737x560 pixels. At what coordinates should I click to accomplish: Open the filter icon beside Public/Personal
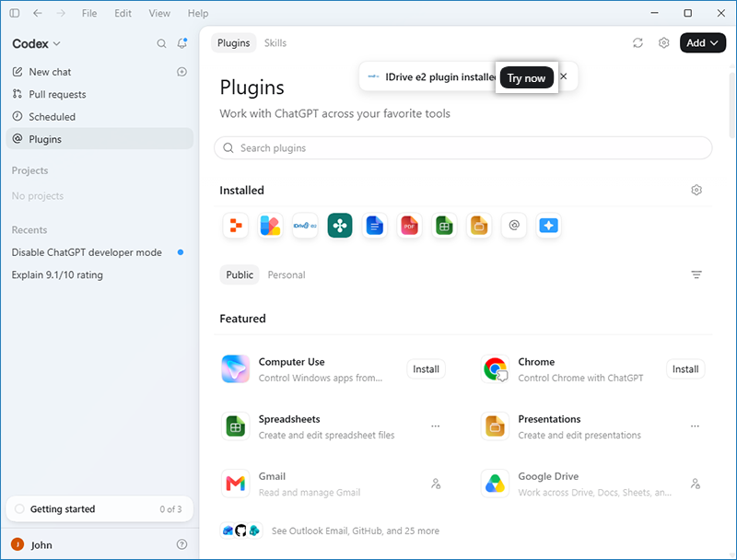696,274
